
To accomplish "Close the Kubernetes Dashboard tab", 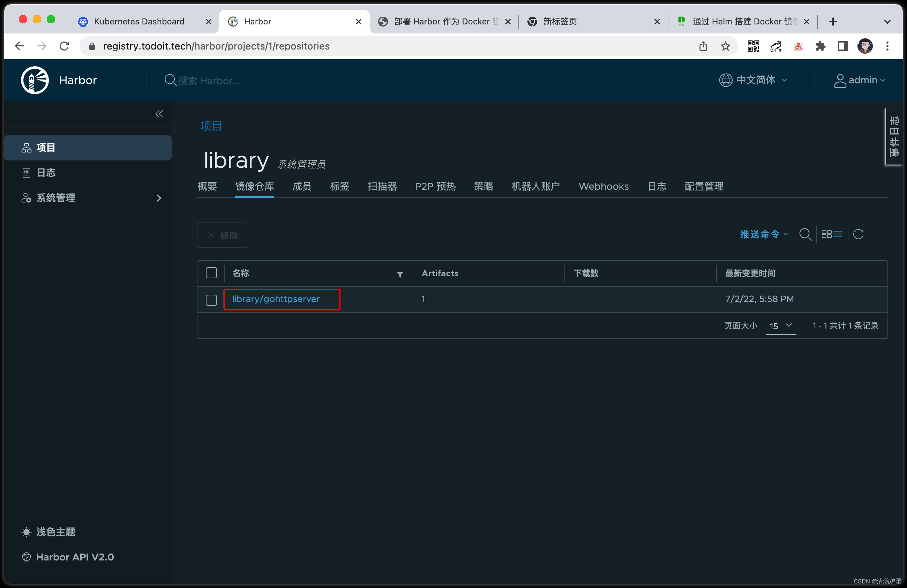I will 209,22.
